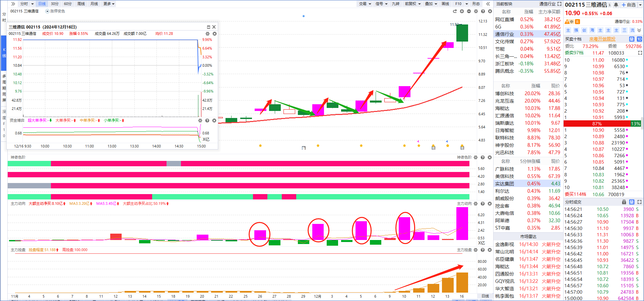
Task: Switch to the 60分 period tab
Action: [68, 4]
